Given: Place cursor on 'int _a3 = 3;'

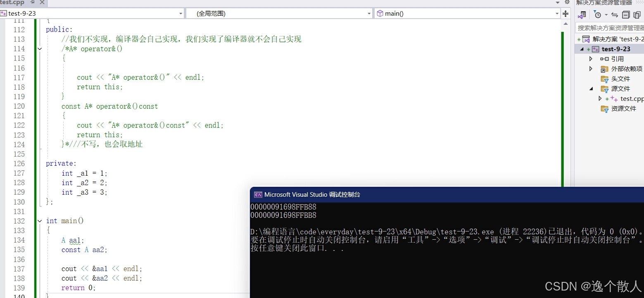Looking at the screenshot, I should coord(84,192).
